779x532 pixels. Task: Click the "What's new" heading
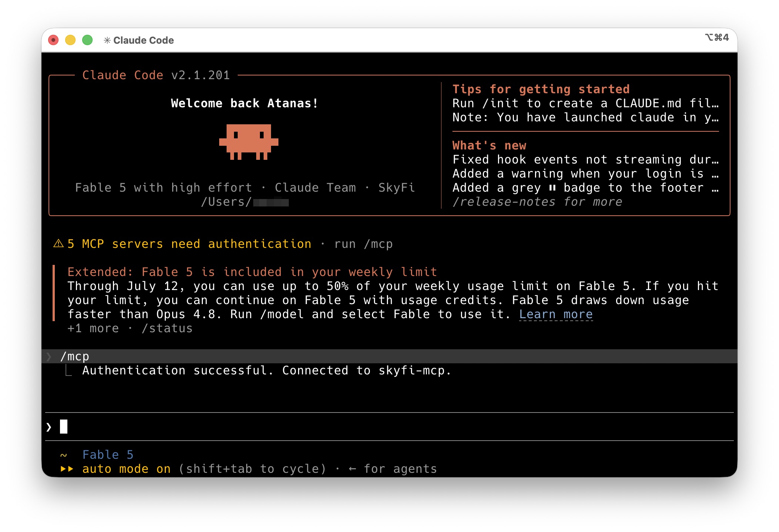(x=489, y=145)
